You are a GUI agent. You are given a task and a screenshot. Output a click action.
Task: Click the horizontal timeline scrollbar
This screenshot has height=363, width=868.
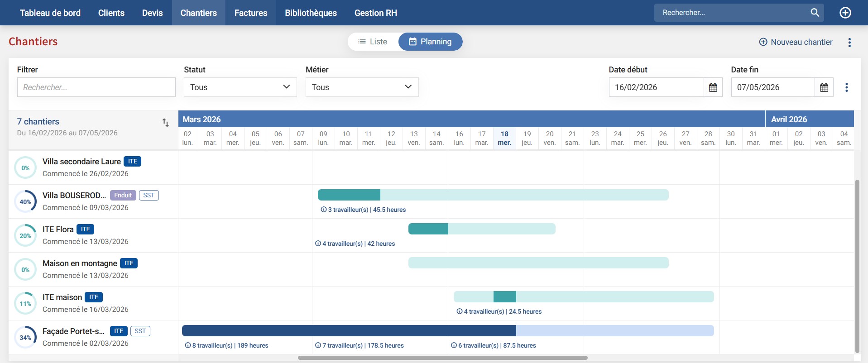click(442, 358)
